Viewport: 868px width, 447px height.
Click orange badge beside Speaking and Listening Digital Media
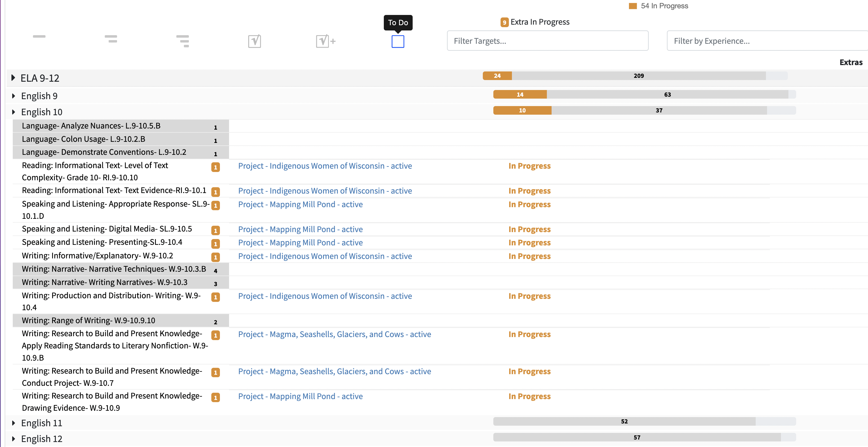tap(215, 230)
